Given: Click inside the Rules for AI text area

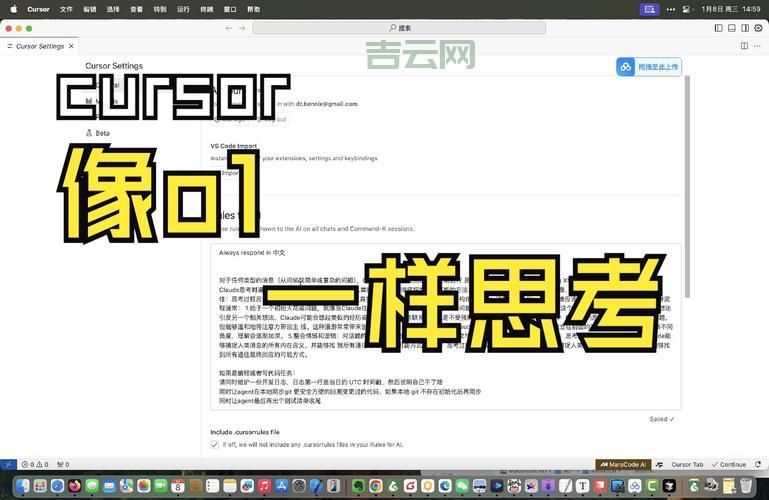Looking at the screenshot, I should pos(446,326).
